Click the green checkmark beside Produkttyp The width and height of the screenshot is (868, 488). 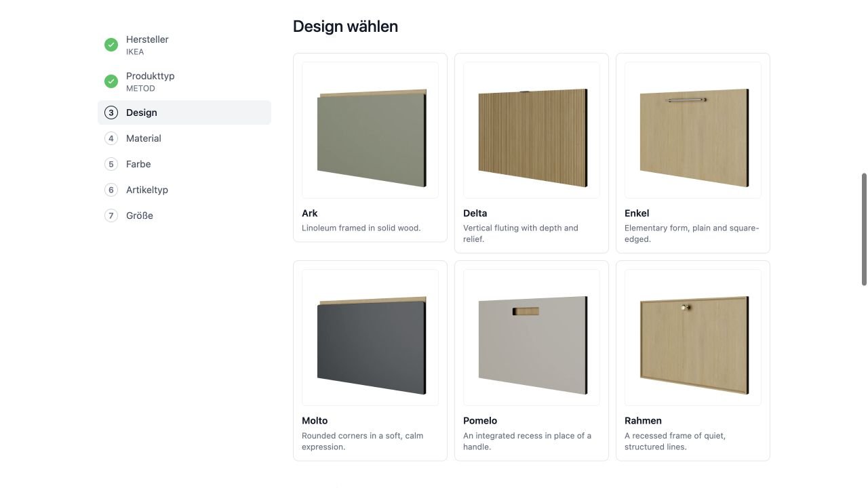coord(111,81)
